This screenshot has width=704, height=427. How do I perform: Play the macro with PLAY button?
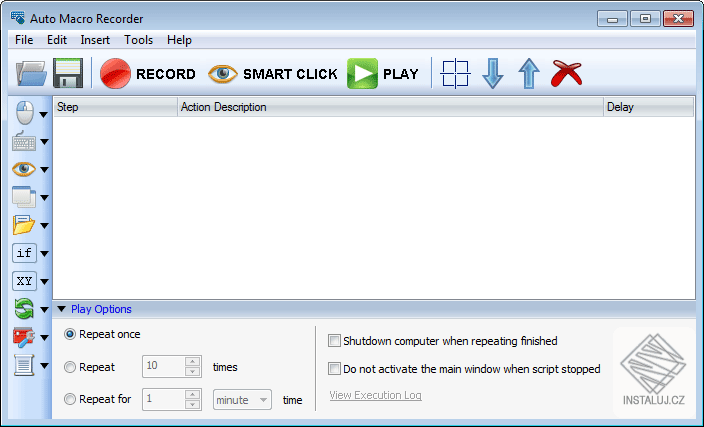coord(383,74)
